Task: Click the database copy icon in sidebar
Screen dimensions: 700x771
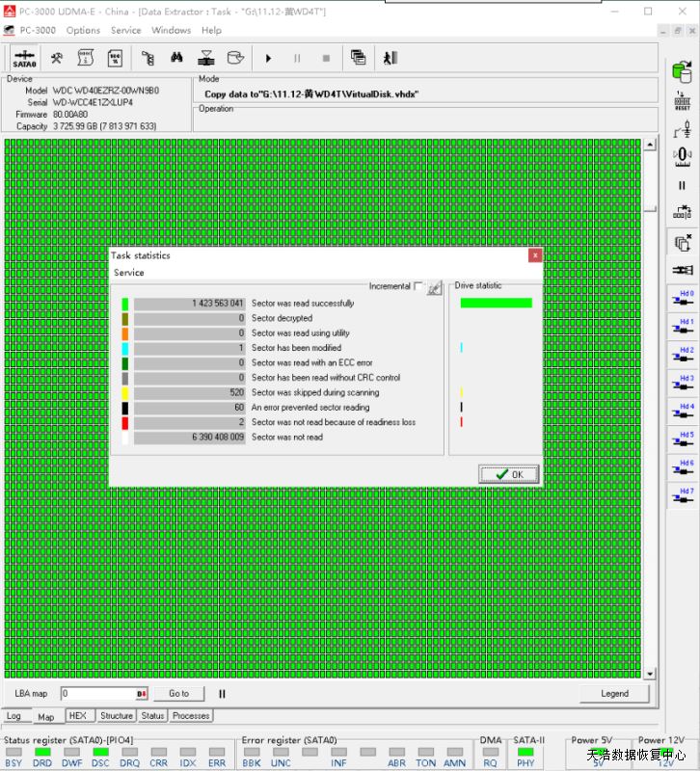Action: 683,71
